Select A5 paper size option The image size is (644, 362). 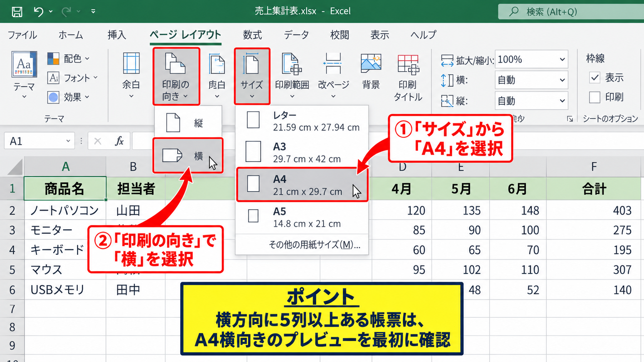click(302, 217)
